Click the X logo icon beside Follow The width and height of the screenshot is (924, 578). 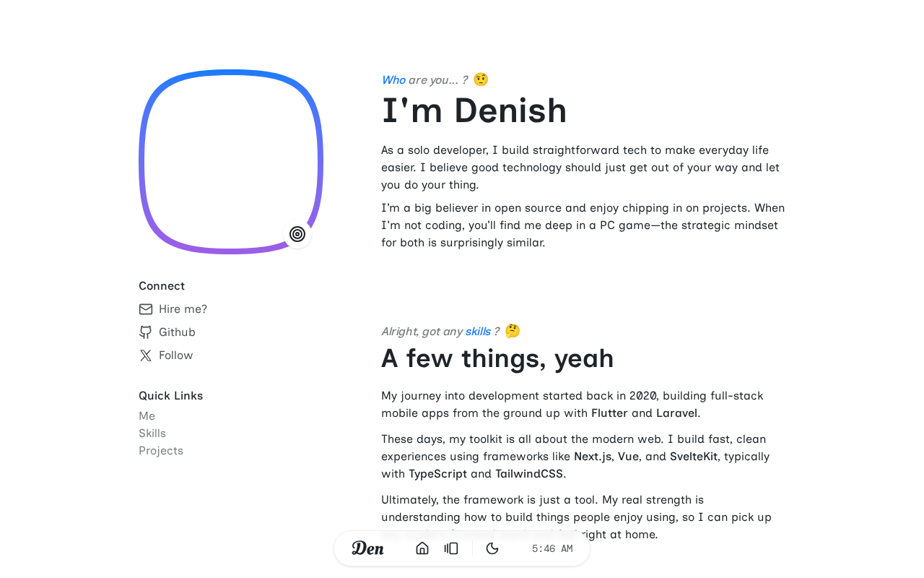[x=146, y=355]
